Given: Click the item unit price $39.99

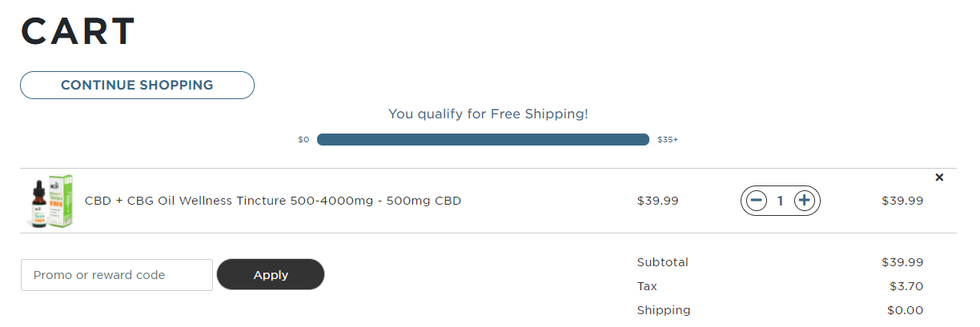Looking at the screenshot, I should [x=657, y=201].
